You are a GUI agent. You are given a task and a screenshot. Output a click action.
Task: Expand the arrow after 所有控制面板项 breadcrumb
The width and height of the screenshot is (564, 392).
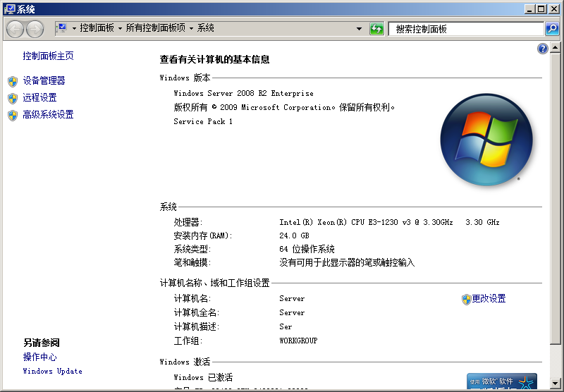pos(191,29)
